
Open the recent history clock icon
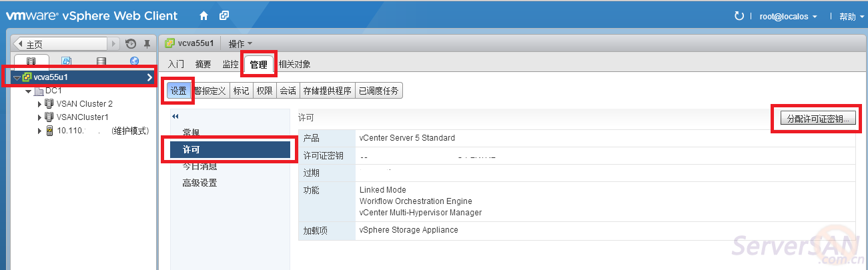[131, 44]
